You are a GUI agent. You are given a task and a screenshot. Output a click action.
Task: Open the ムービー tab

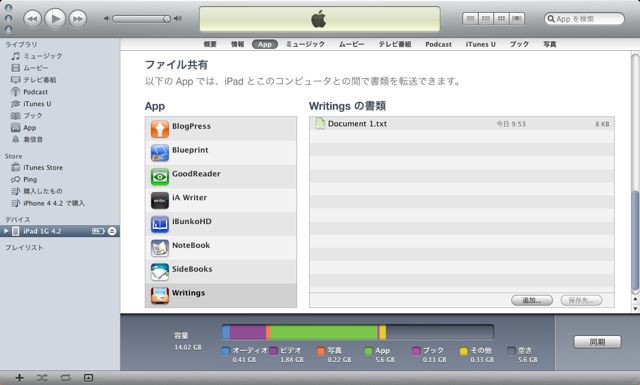[x=351, y=44]
